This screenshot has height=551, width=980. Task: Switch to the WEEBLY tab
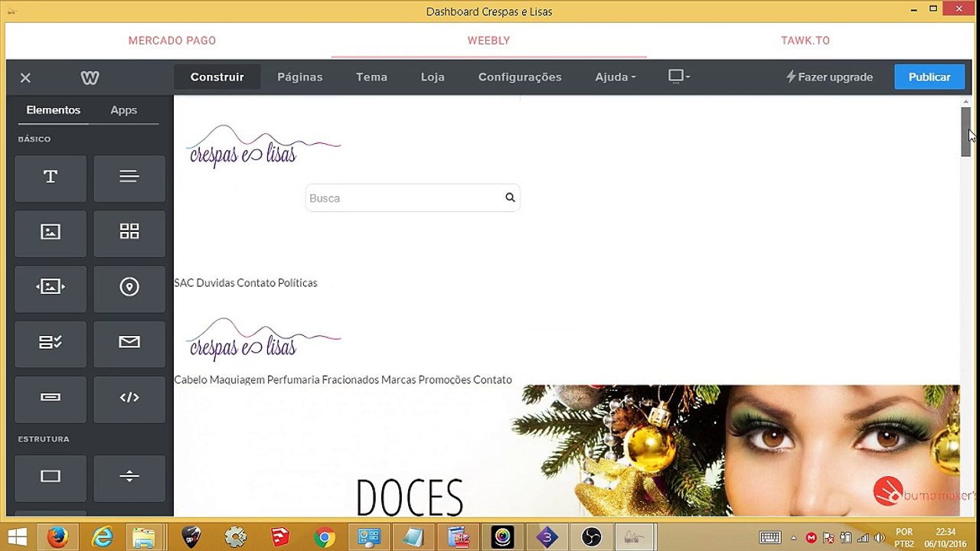click(x=488, y=41)
